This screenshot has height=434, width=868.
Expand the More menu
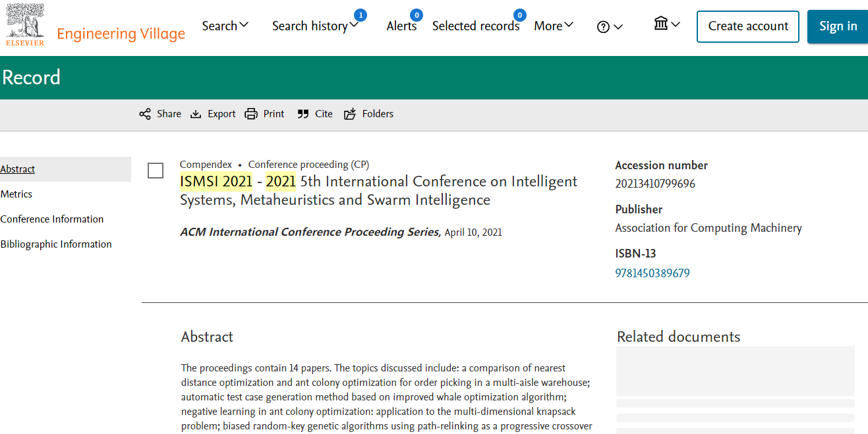pyautogui.click(x=554, y=26)
